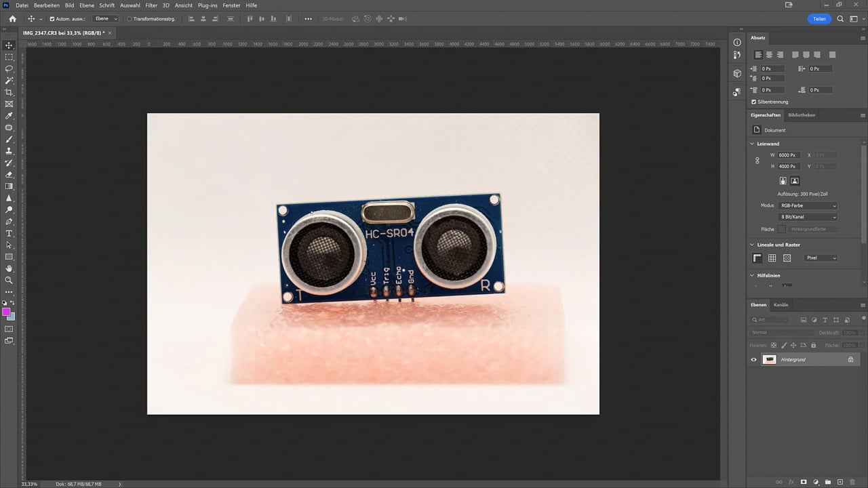Toggle the grid button under Lineale und Raster

(x=772, y=258)
